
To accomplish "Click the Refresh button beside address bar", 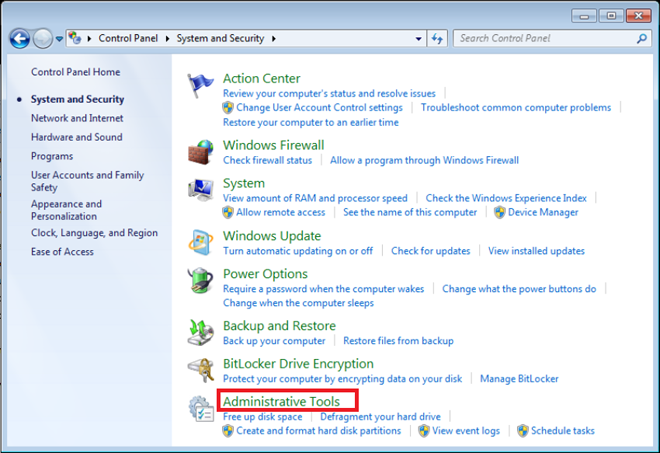I will (x=437, y=39).
